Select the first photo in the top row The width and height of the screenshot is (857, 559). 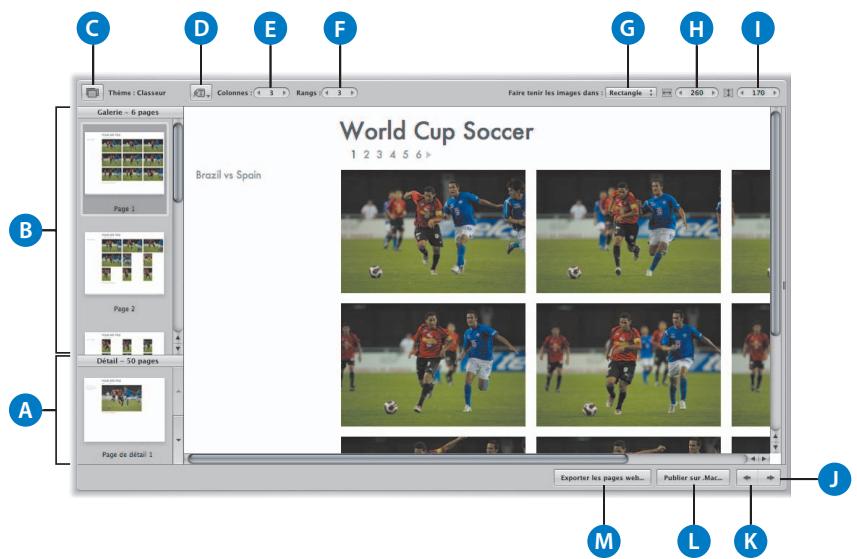tap(433, 231)
